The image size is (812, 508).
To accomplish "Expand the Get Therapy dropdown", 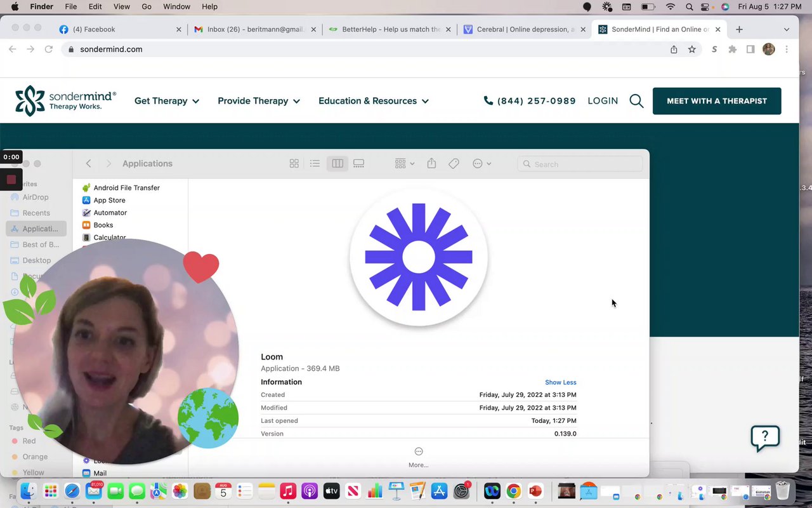I will coord(167,101).
